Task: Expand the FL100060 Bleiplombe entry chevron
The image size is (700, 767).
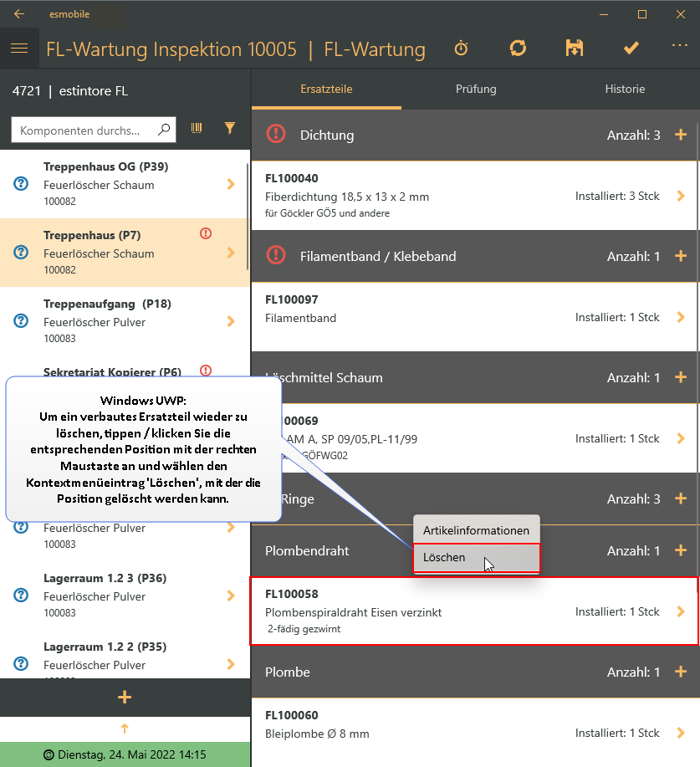Action: pos(680,733)
